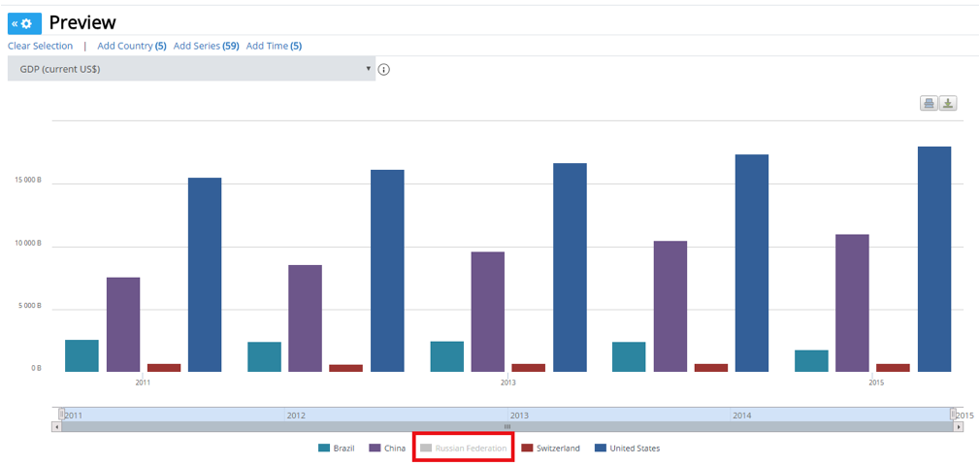Viewport: 980px width, 466px height.
Task: Show the Russian Federation series
Action: point(463,449)
